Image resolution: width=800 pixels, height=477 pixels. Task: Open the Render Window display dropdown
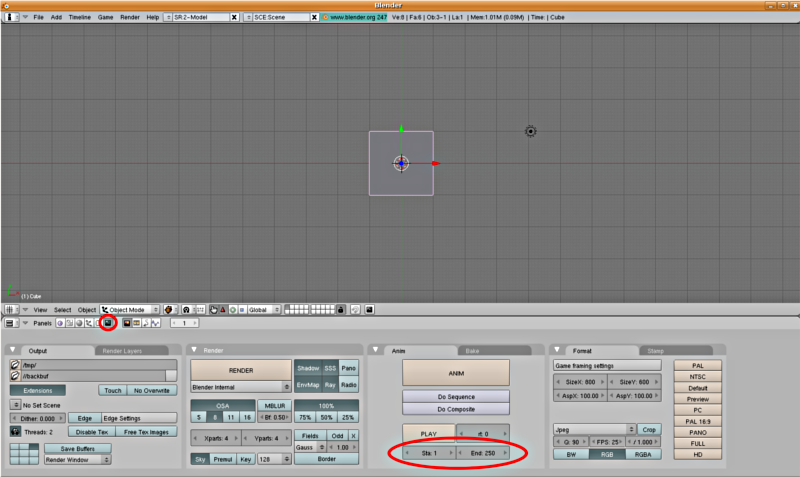(78, 460)
